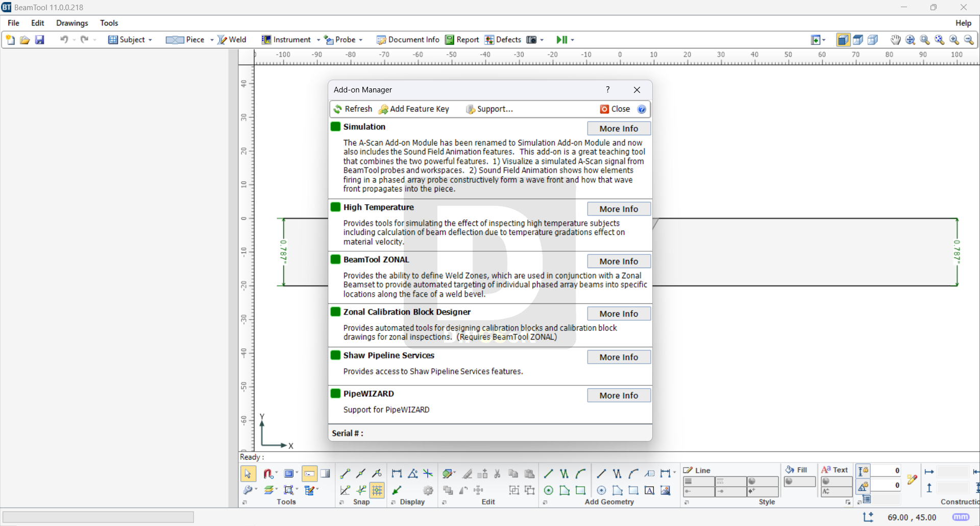Click the Zoom In magnifier icon
This screenshot has width=980, height=526.
954,40
